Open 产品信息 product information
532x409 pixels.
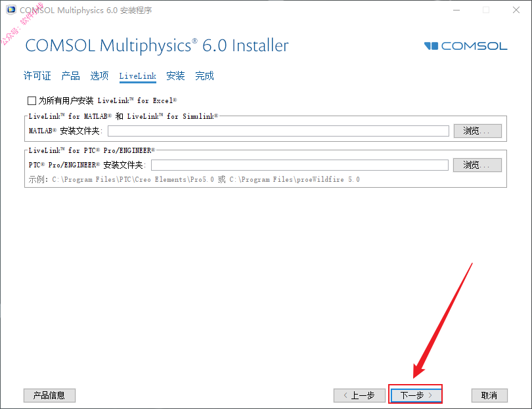click(49, 395)
